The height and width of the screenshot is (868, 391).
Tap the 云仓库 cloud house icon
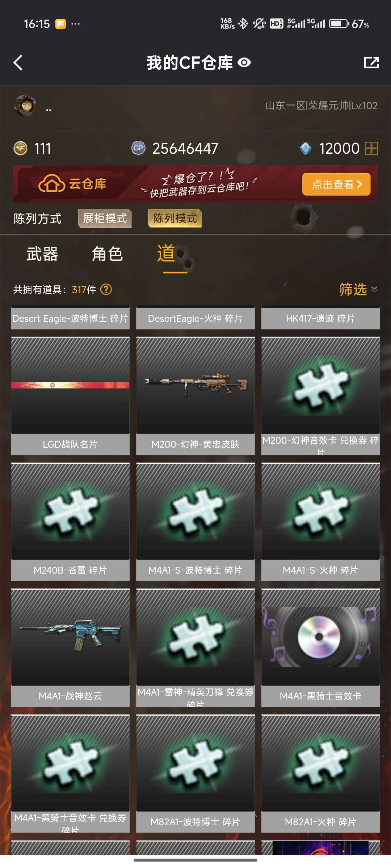click(x=52, y=184)
